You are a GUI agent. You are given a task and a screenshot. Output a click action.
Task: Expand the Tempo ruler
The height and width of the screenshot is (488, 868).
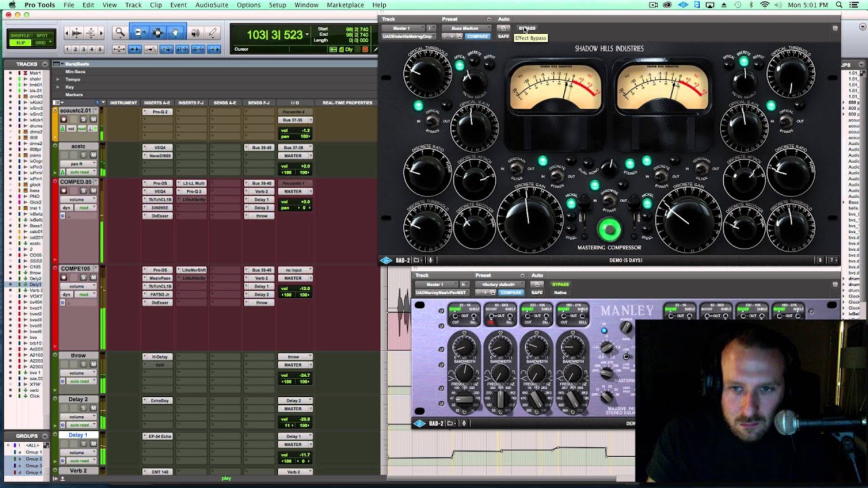click(x=58, y=79)
